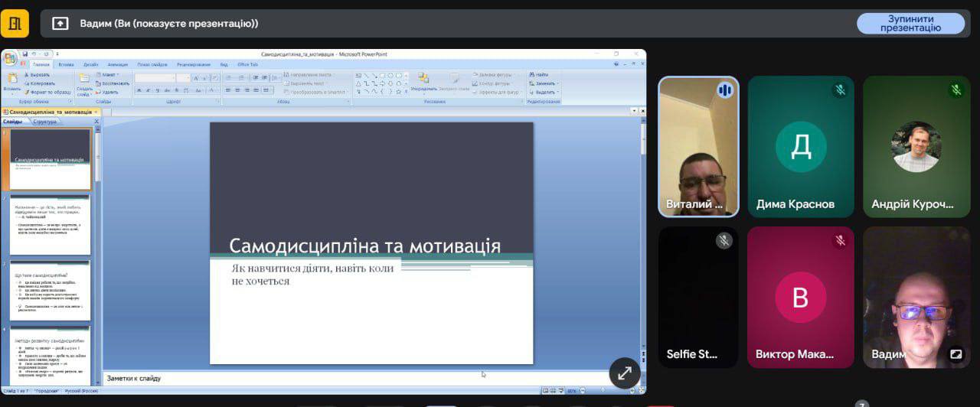Click the picture-in-picture icon on Вадим's tile

(955, 354)
